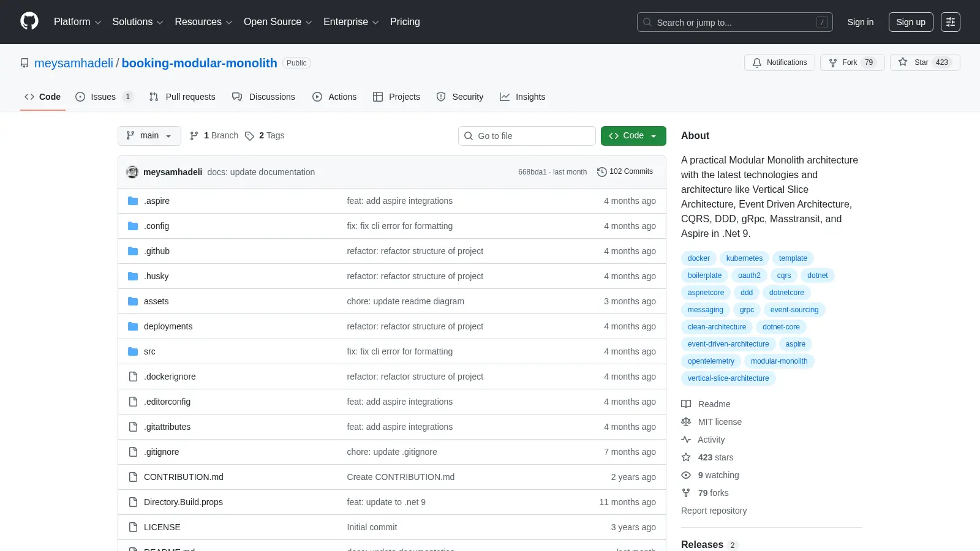The image size is (980, 551).
Task: Click the folder icon for src
Action: click(x=133, y=351)
